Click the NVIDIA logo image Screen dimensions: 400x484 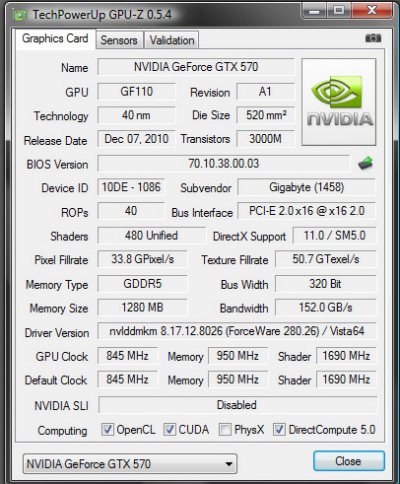(x=339, y=102)
